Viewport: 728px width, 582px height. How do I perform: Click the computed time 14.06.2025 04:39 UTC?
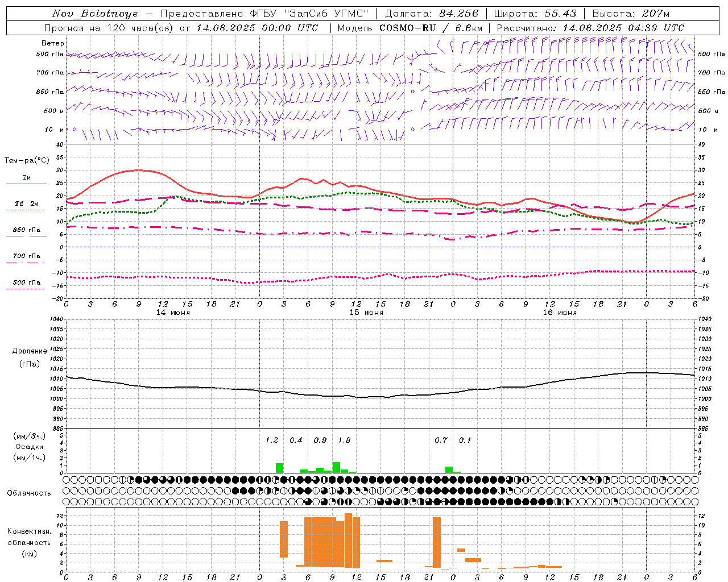(x=623, y=28)
